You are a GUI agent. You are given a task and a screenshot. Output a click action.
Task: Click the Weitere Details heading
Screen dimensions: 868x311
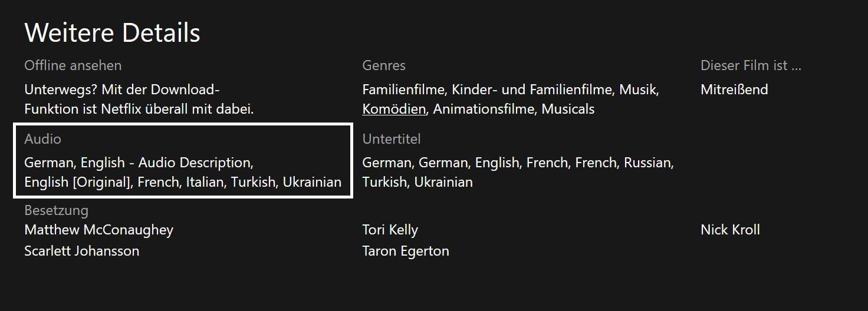point(112,33)
